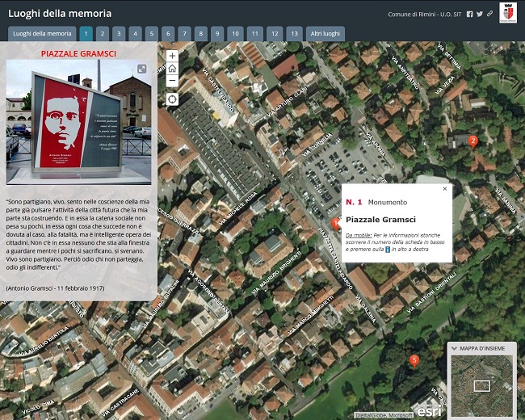Viewport: 525px width, 420px height.
Task: Collapse the Mappa d'insieme overview panel
Action: click(x=454, y=348)
